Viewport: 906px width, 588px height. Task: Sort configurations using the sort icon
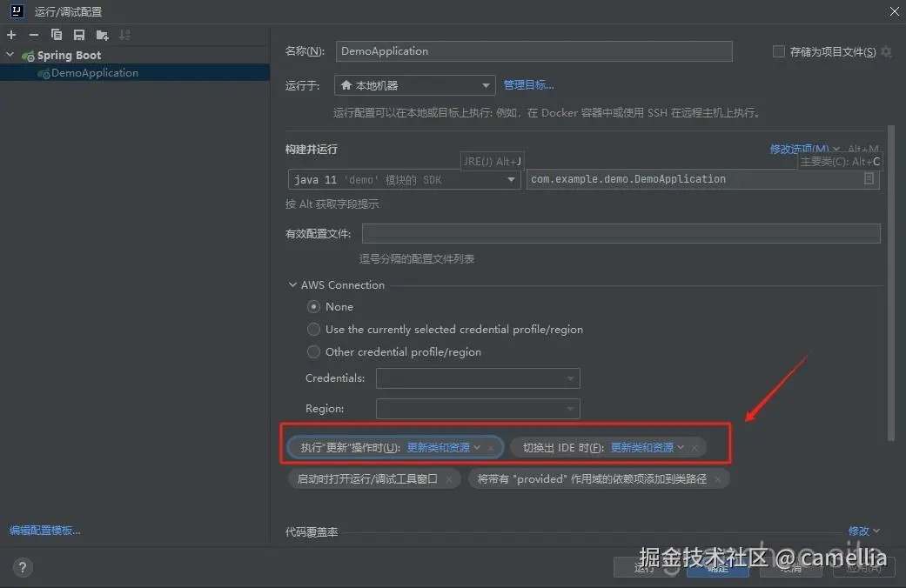[124, 36]
